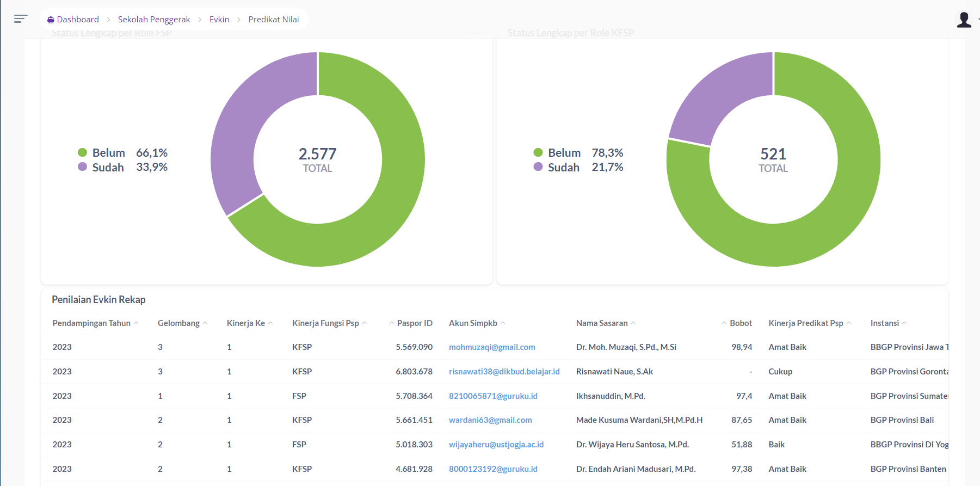This screenshot has width=980, height=486.
Task: Sort by Kinerja Predikat Psp column
Action: (810, 323)
